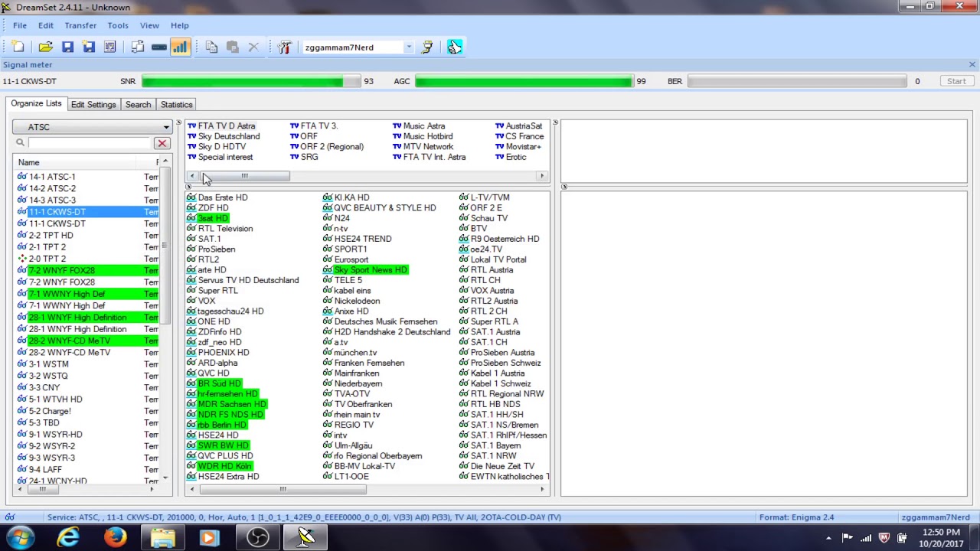Create a new settings file
This screenshot has height=551, width=980.
[x=18, y=47]
